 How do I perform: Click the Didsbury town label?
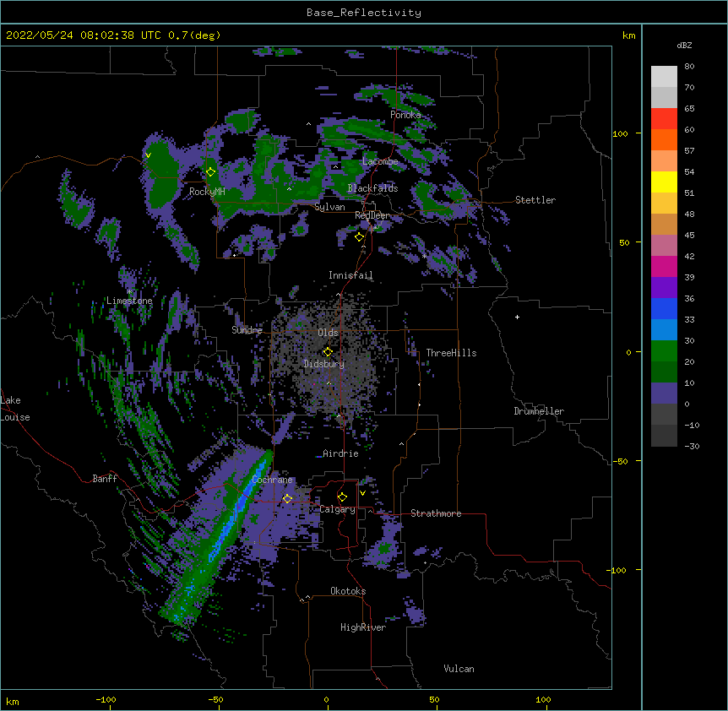pyautogui.click(x=324, y=364)
